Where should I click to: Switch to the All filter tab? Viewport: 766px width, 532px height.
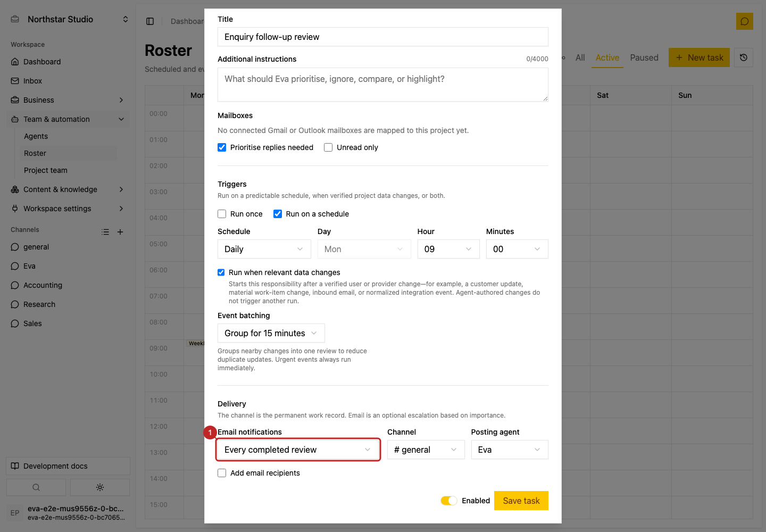tap(580, 57)
